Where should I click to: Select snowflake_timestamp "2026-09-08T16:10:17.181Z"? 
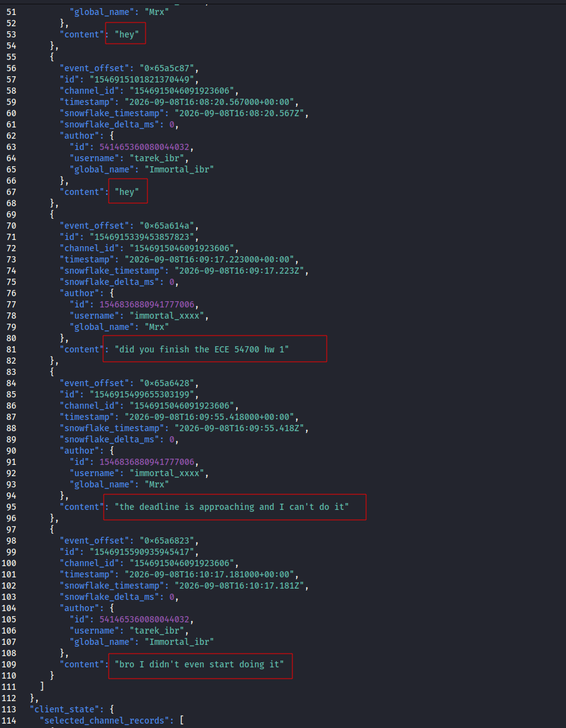(x=240, y=586)
